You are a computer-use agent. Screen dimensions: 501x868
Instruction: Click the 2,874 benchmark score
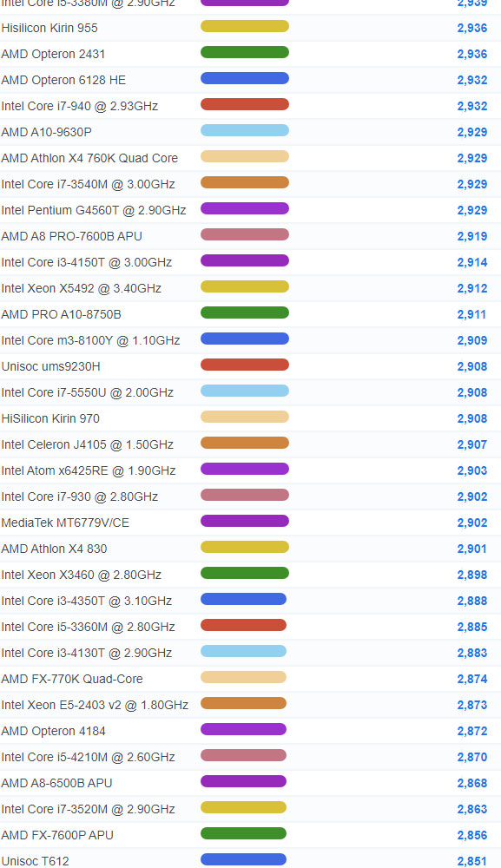click(472, 678)
